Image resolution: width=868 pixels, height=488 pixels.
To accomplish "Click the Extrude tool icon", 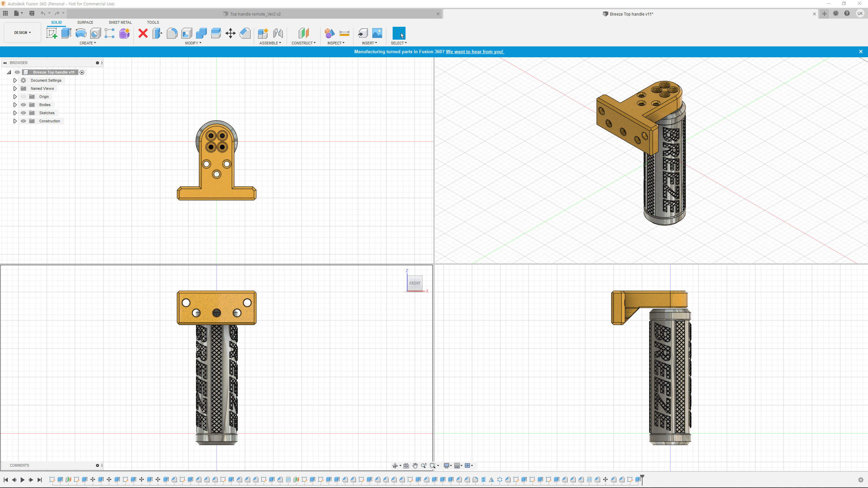I will pyautogui.click(x=66, y=33).
